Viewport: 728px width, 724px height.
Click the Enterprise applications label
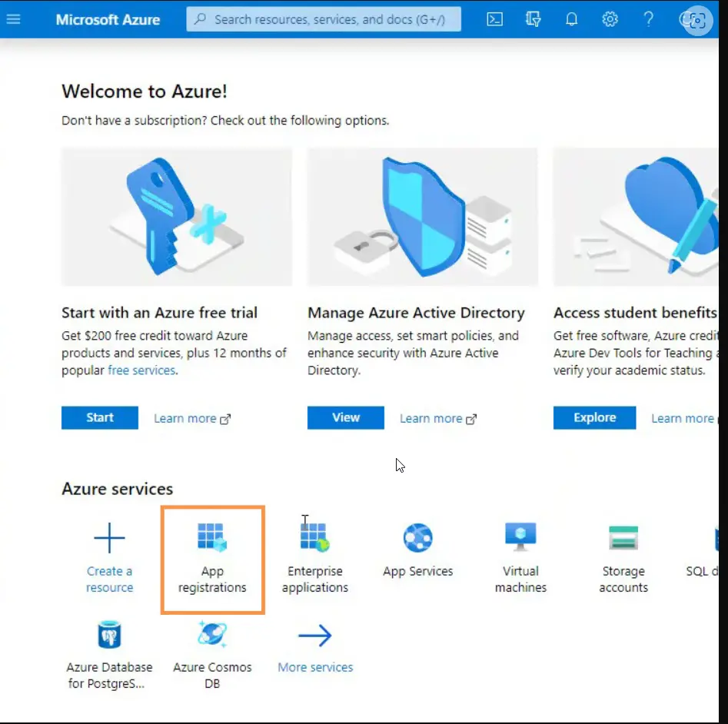tap(314, 580)
